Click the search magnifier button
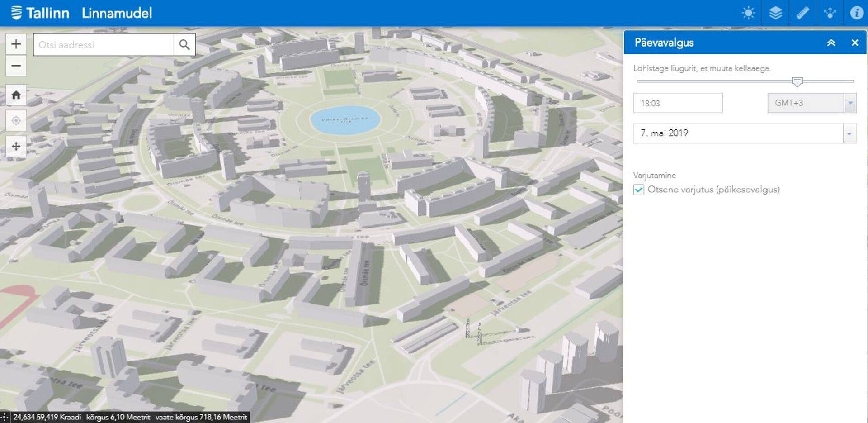This screenshot has width=868, height=423. click(184, 44)
